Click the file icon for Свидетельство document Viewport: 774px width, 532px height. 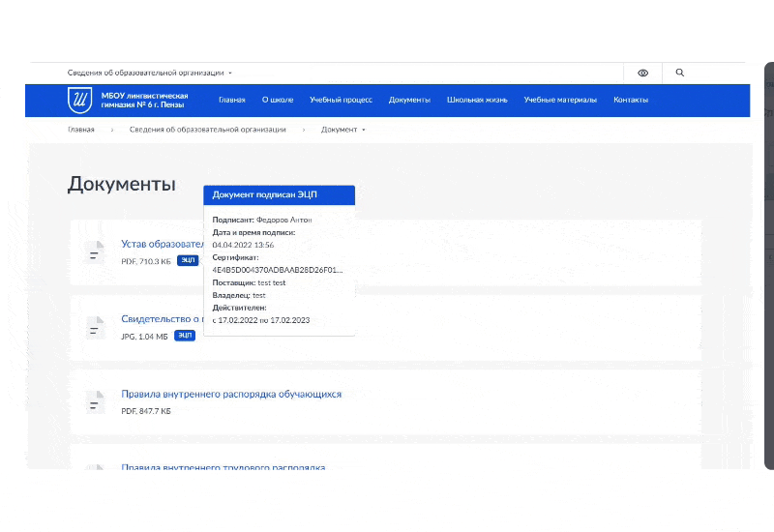tap(94, 327)
